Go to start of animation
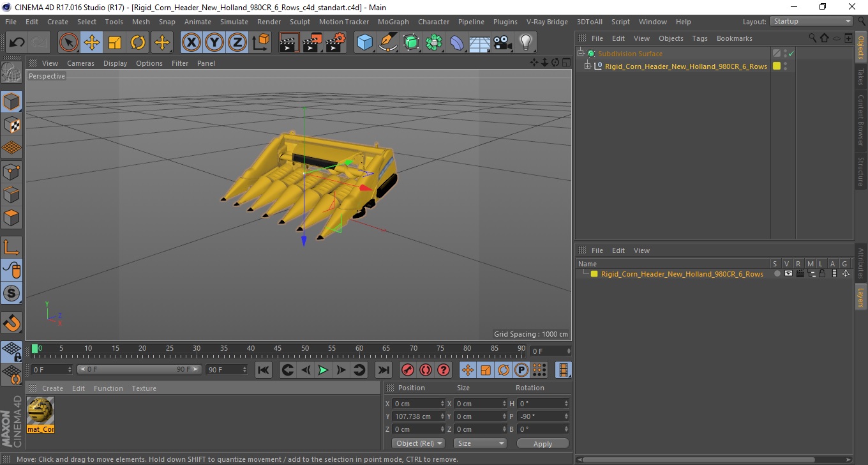Viewport: 868px width, 465px height. point(263,370)
